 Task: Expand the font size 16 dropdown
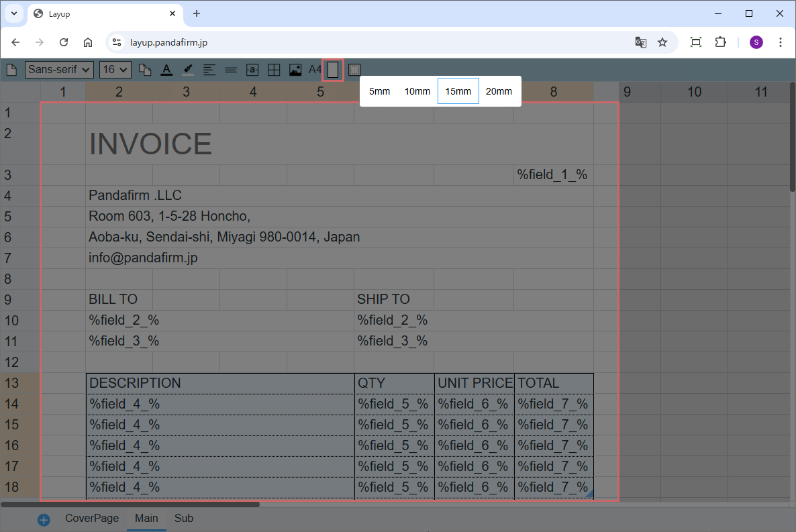tap(115, 70)
